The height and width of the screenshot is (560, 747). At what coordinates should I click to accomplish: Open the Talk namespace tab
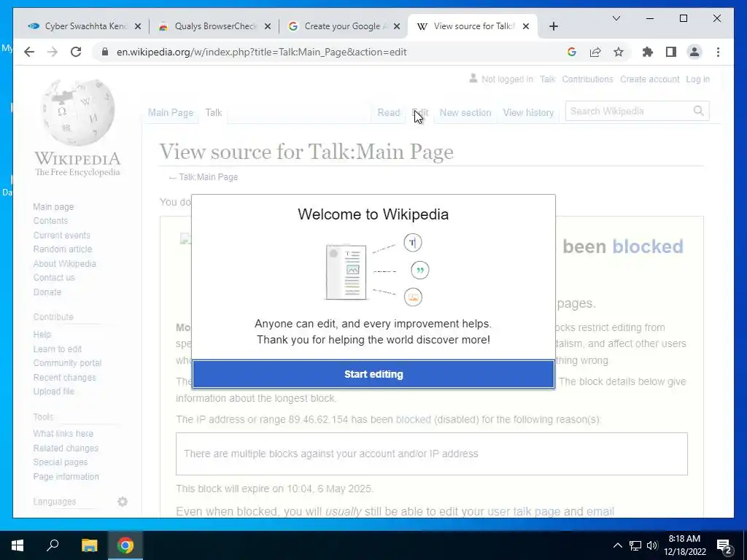(x=214, y=113)
